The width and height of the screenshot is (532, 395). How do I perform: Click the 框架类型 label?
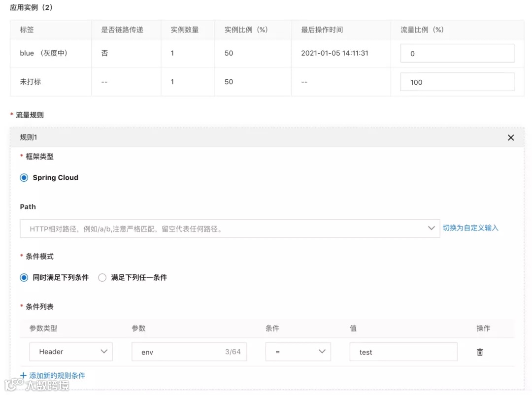coord(39,157)
